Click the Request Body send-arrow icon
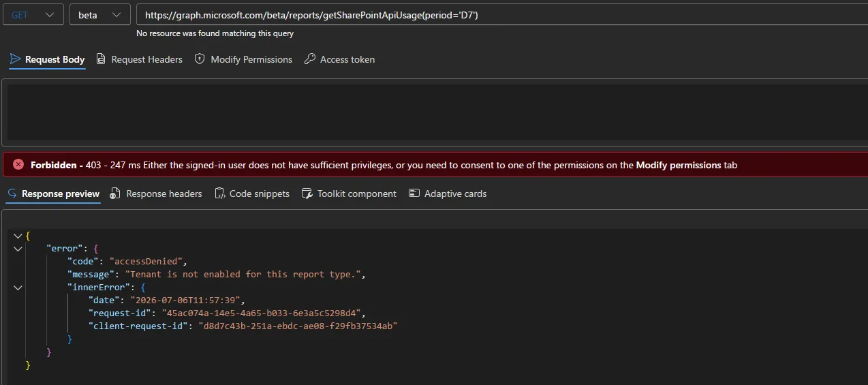This screenshot has width=868, height=385. pos(15,59)
